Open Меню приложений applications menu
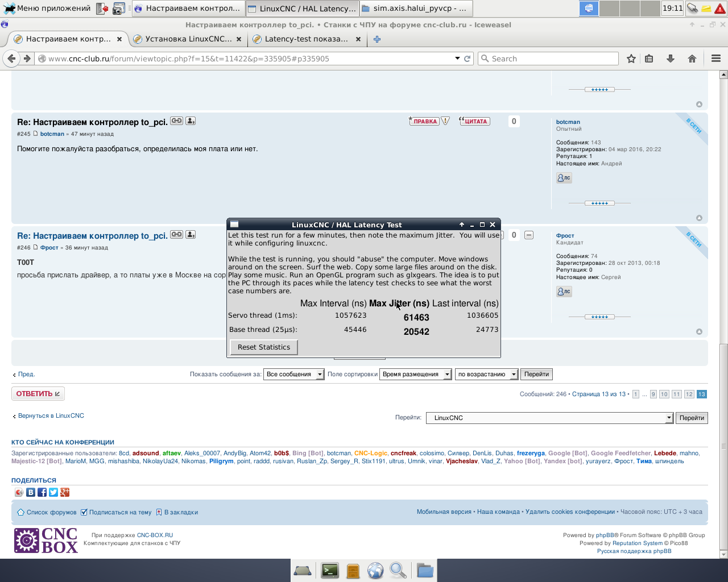The width and height of the screenshot is (728, 582). 47,9
